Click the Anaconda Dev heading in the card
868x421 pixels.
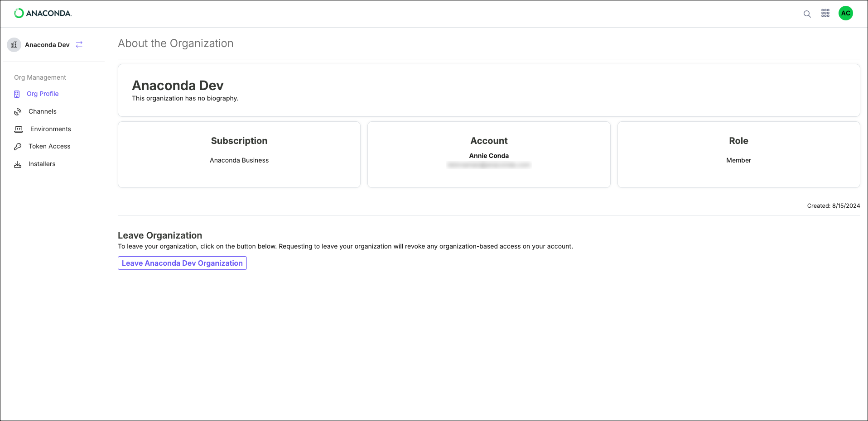point(178,86)
